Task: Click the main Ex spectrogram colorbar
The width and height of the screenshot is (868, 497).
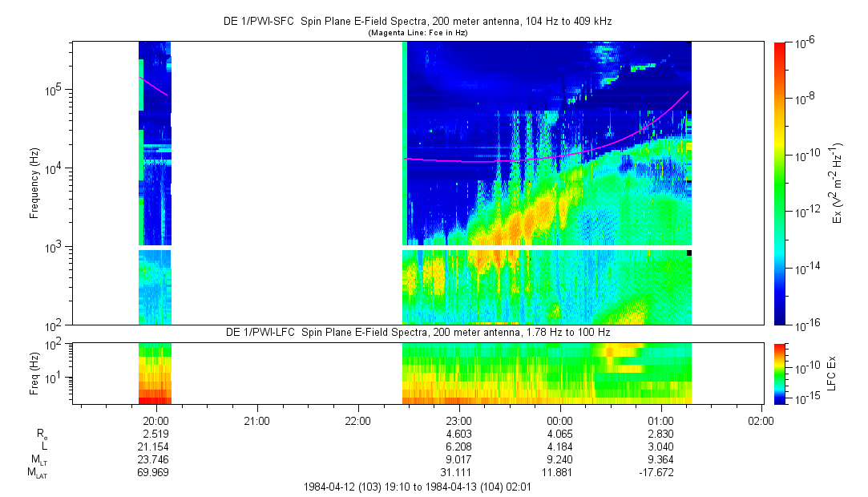Action: [781, 184]
